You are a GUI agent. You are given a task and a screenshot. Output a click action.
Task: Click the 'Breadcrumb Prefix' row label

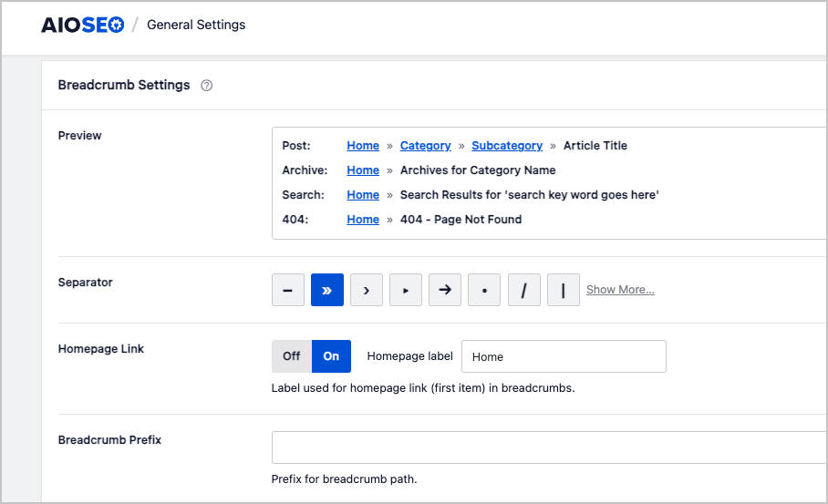[x=109, y=440]
